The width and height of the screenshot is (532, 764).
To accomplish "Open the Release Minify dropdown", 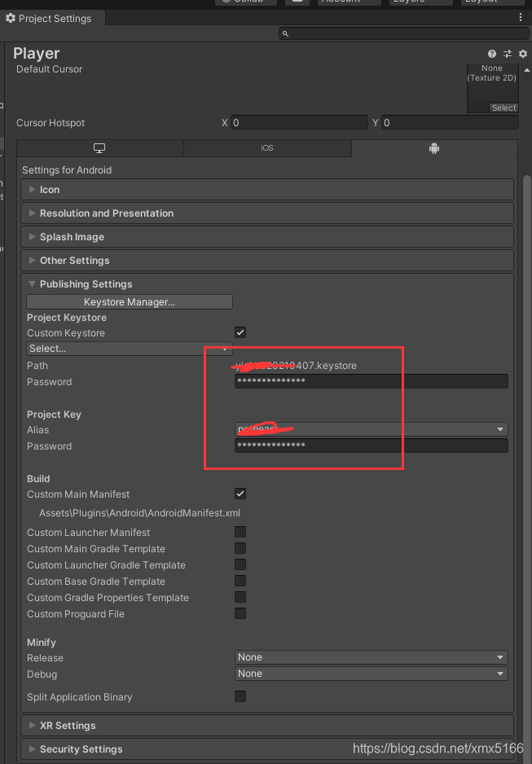I will 371,657.
